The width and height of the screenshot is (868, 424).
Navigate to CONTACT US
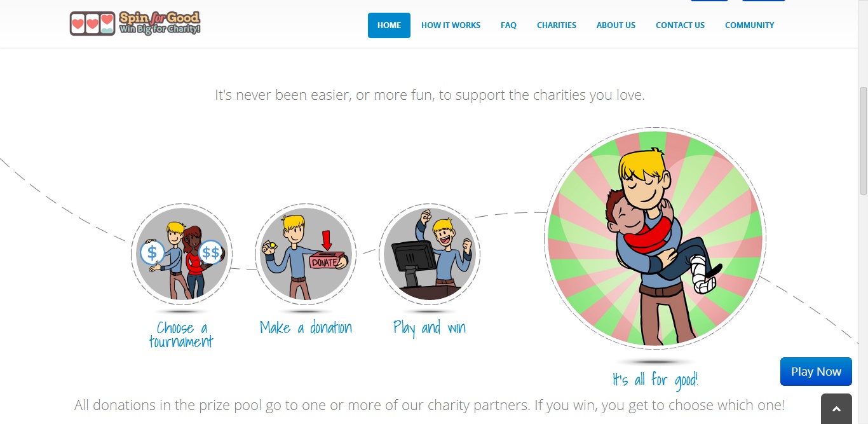(x=680, y=25)
